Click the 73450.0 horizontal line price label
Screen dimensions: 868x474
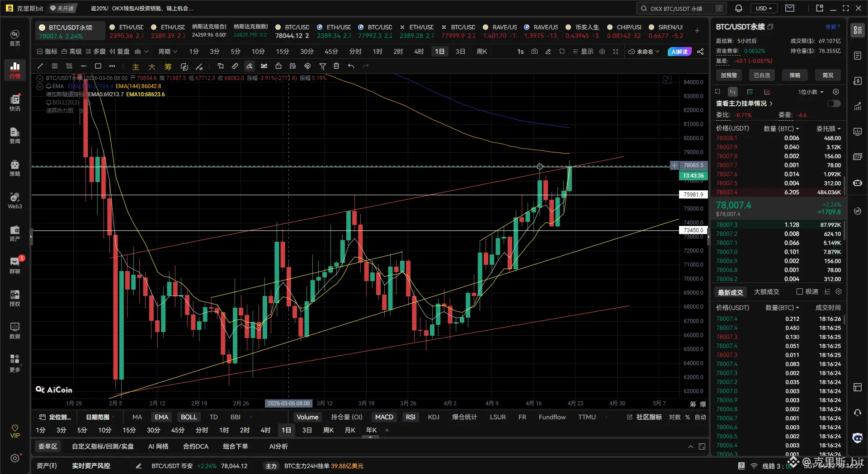[x=693, y=230]
